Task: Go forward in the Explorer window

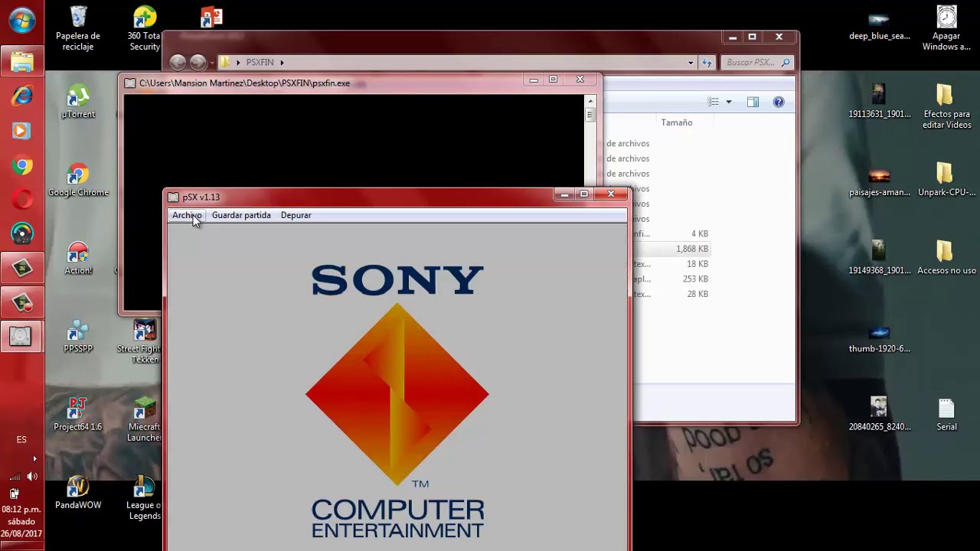Action: tap(198, 62)
